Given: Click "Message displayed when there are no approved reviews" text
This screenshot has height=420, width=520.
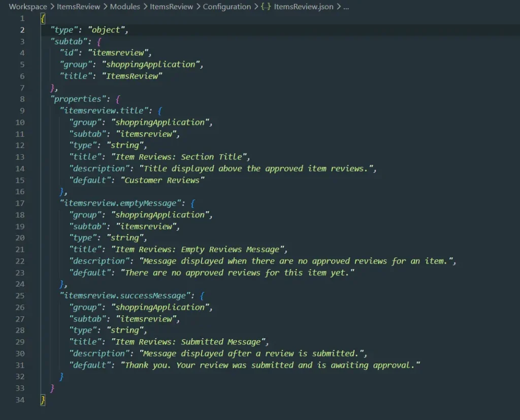Looking at the screenshot, I should pos(264,261).
